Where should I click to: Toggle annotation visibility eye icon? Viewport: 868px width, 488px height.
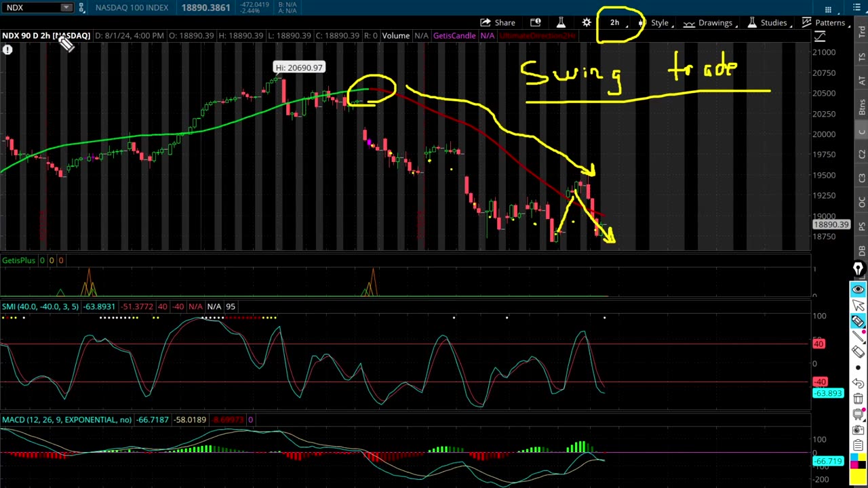[x=858, y=289]
